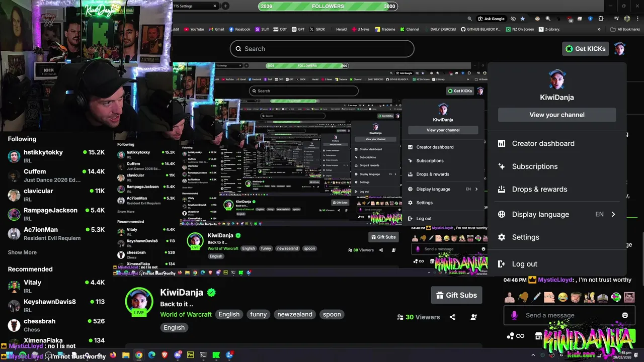Viewport: 644px width, 362px height.
Task: Open the shop storefront icon under chat
Action: coord(538,336)
